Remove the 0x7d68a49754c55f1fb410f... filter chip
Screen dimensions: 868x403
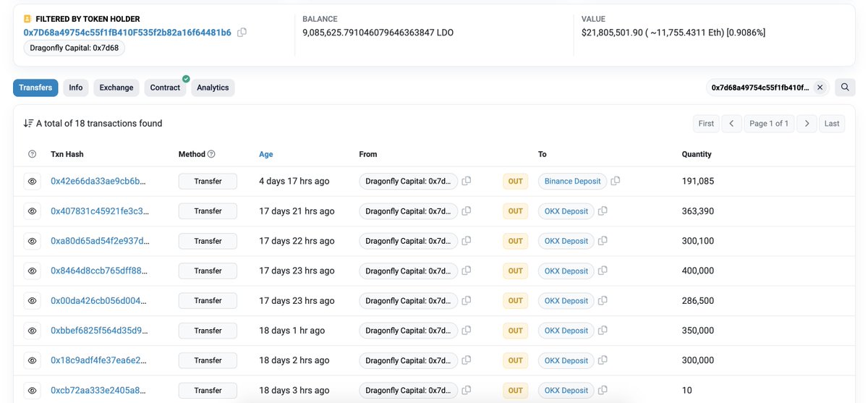820,88
